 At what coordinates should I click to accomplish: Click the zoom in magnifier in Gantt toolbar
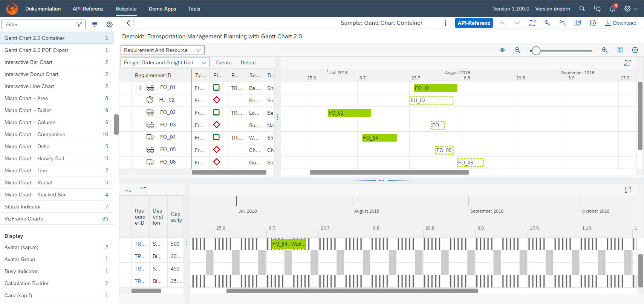coord(605,50)
